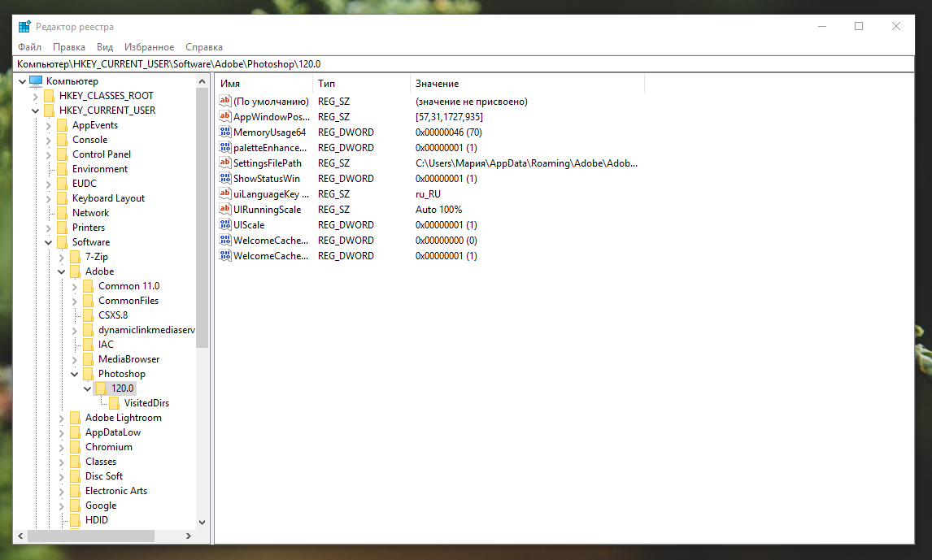Collapse the Adobe key
The height and width of the screenshot is (560, 932).
62,271
